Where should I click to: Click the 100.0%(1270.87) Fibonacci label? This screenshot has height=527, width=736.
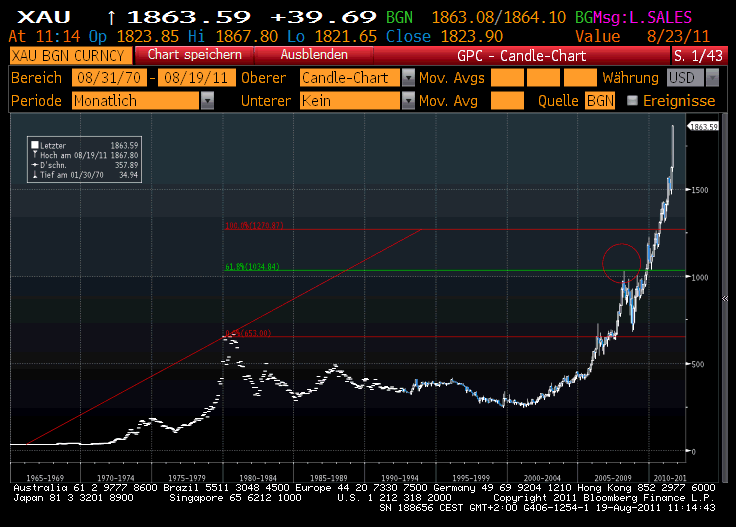[x=254, y=225]
